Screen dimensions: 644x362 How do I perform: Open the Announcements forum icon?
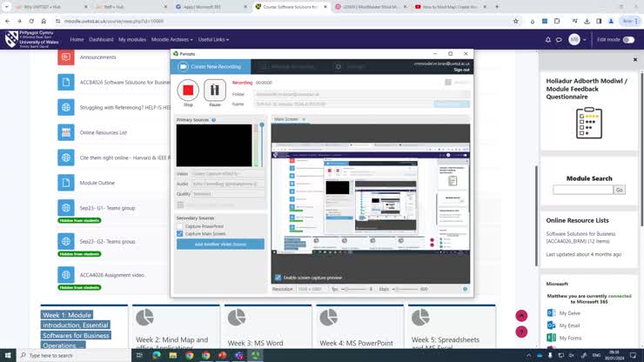[65, 57]
